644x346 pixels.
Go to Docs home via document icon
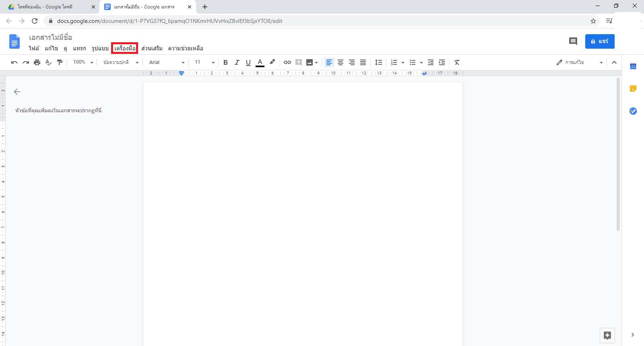click(14, 41)
